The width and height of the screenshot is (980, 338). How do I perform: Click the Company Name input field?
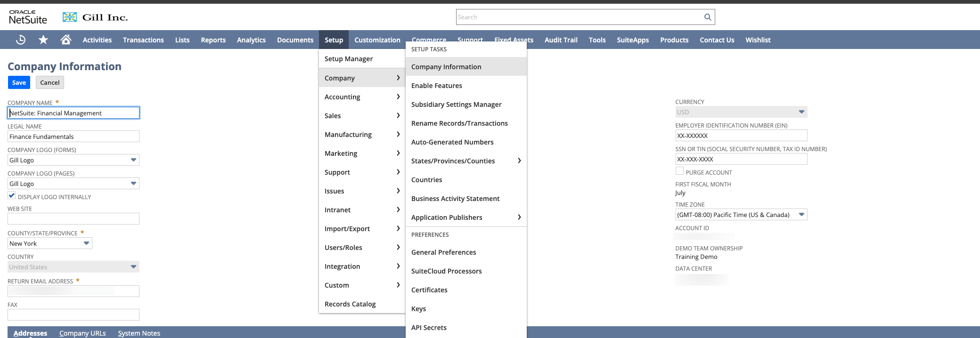click(73, 113)
